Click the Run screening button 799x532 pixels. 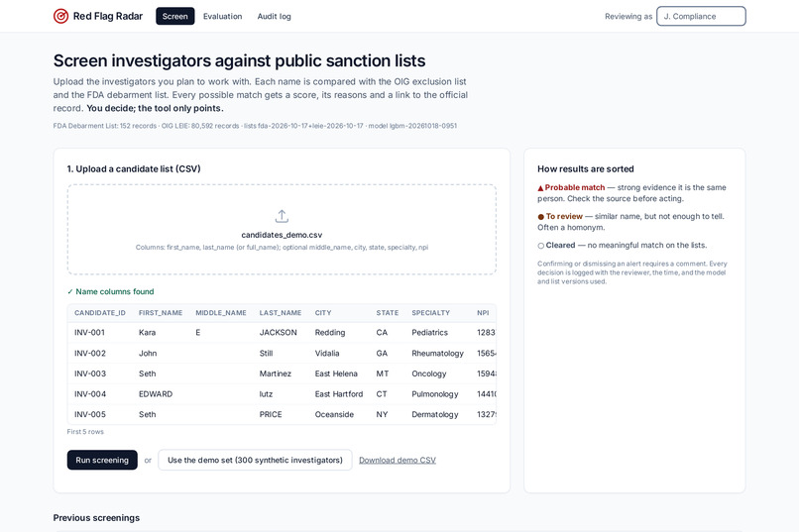[102, 461]
